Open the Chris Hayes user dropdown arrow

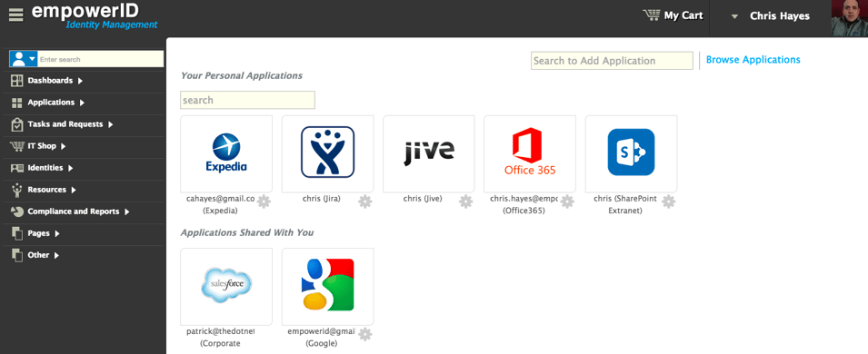coord(734,16)
